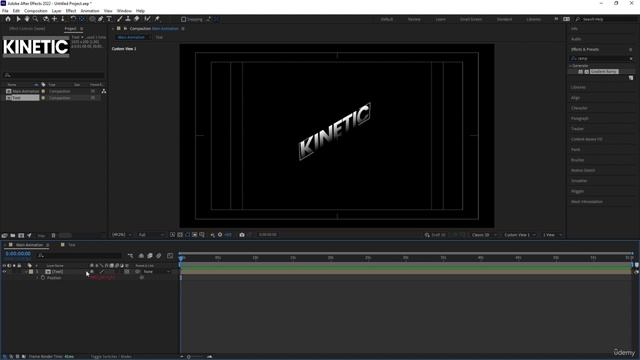Switch to Small Screen workspace
Viewport: 640px width, 360px height.
point(471,19)
